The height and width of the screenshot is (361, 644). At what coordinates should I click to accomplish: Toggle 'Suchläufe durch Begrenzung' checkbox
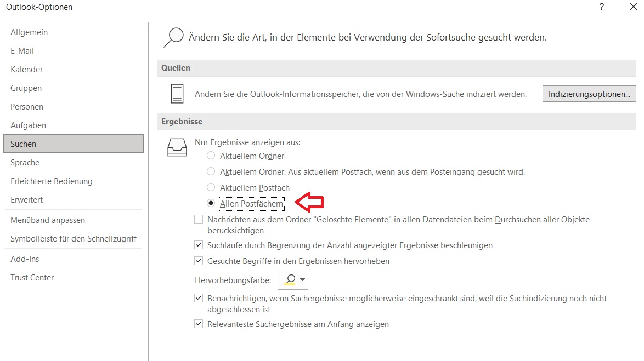199,245
